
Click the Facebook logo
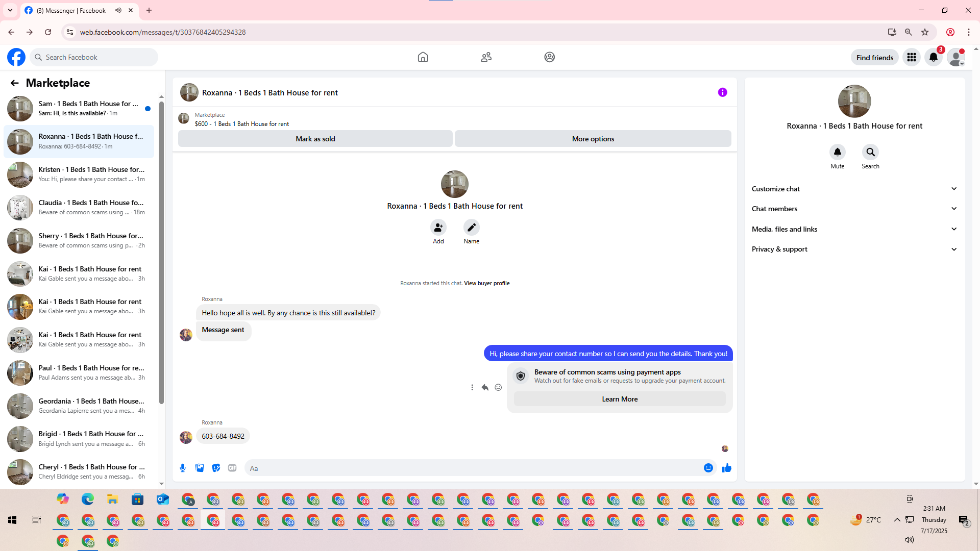[x=16, y=57]
